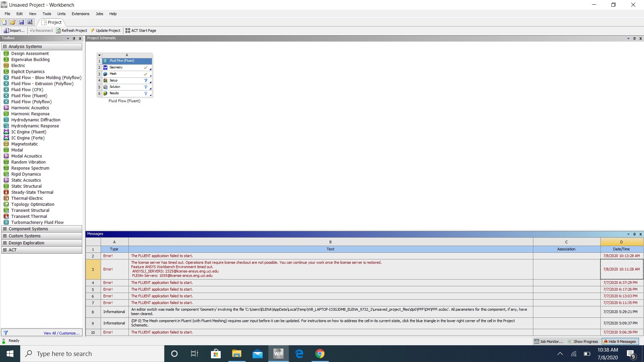The height and width of the screenshot is (362, 644).
Task: Expand the Design Exploration category
Action: (5, 243)
